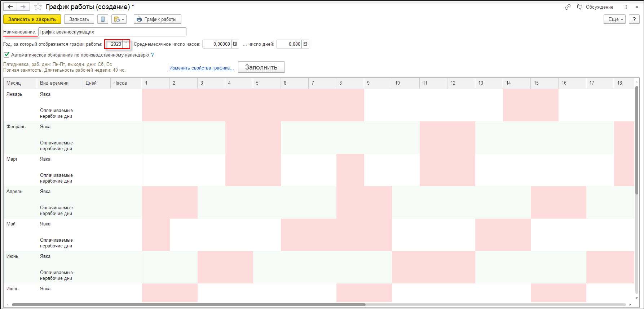Select the Февраль month row

coord(16,126)
